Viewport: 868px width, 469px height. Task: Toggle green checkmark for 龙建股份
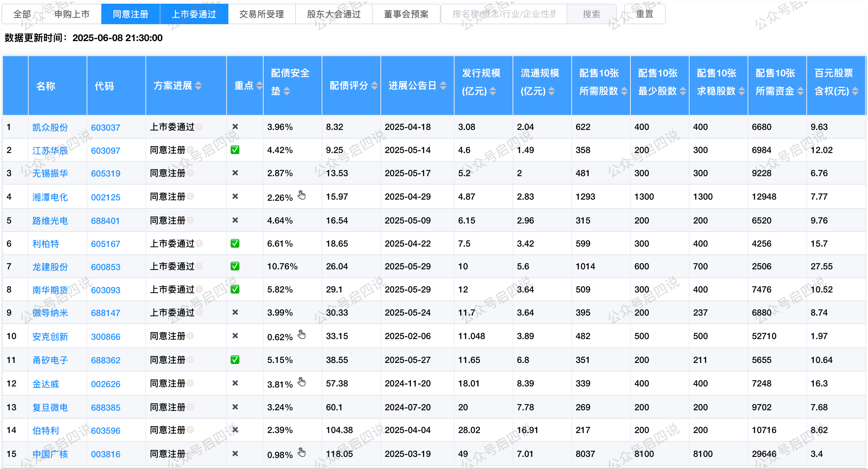coord(235,266)
